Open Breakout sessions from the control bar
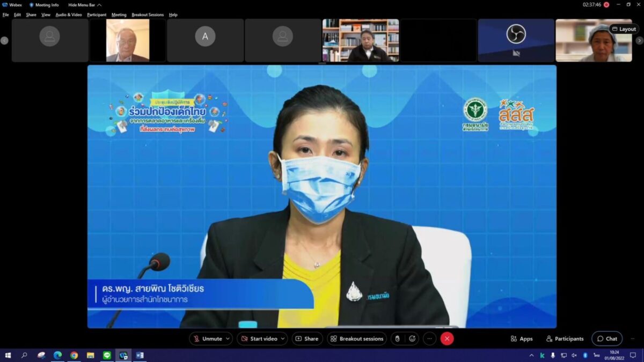Image resolution: width=644 pixels, height=362 pixels. click(357, 339)
